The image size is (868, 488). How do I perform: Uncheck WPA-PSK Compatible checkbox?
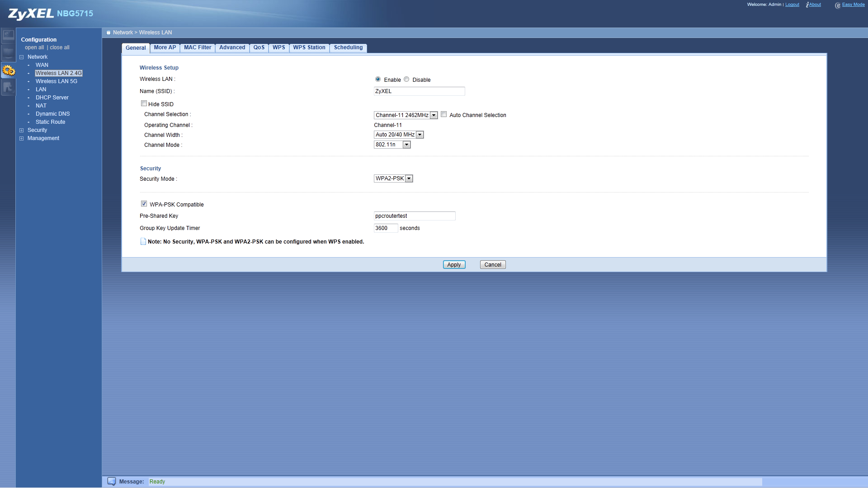(144, 204)
